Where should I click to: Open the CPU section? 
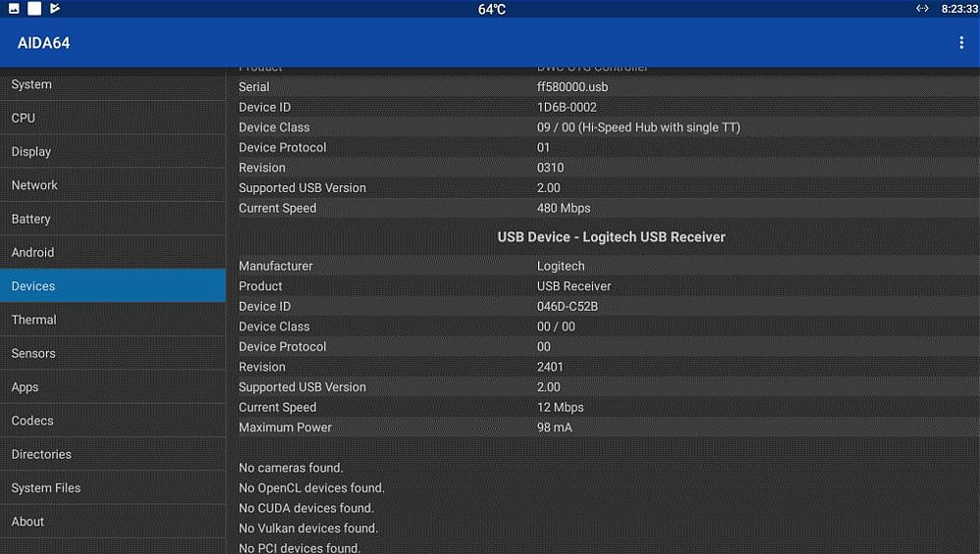(x=113, y=119)
